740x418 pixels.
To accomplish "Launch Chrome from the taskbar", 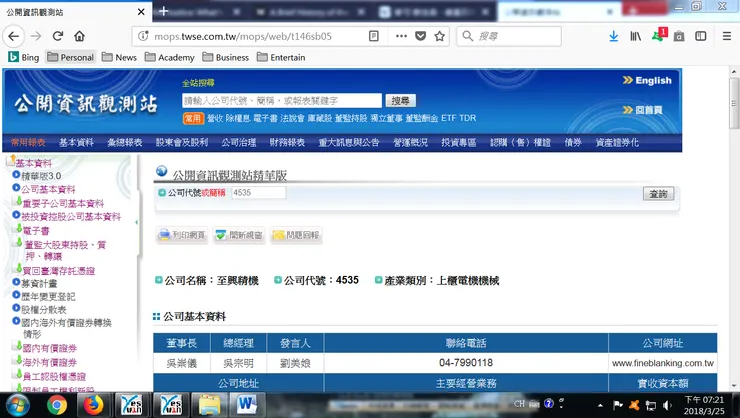I will coord(57,405).
